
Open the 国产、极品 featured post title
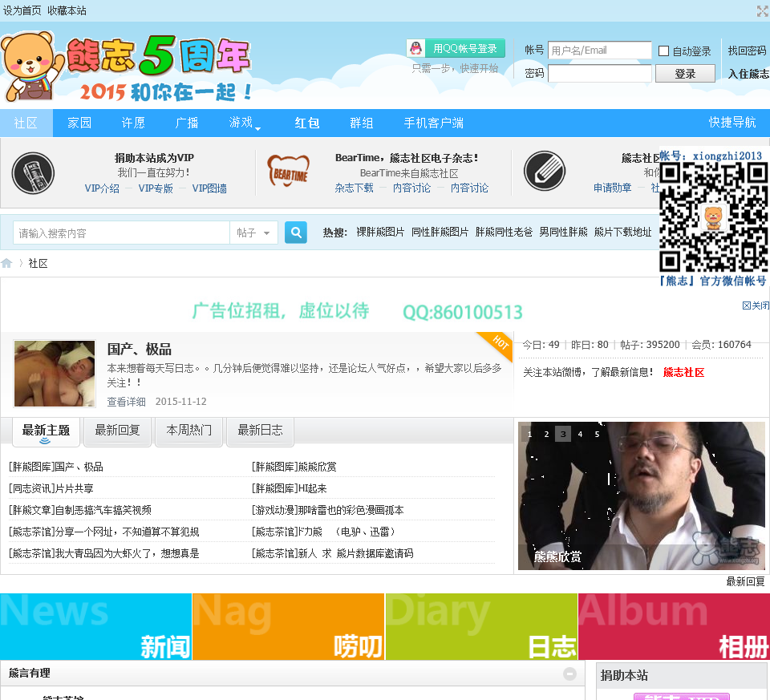pyautogui.click(x=140, y=350)
